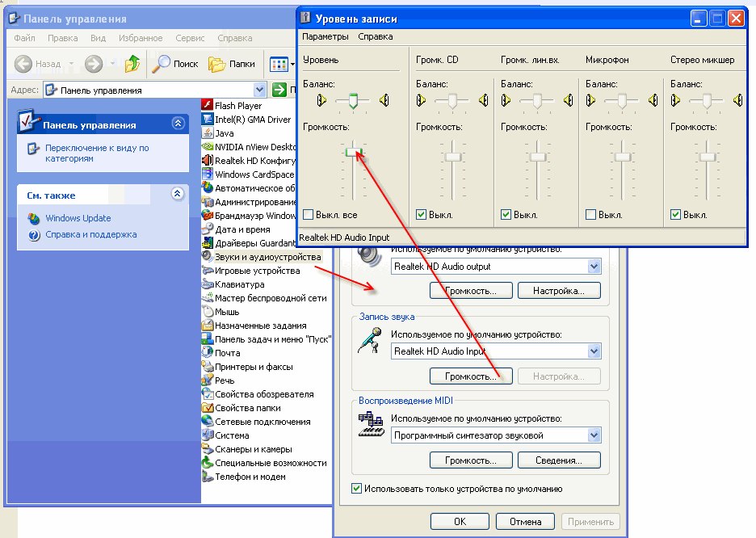Click the Поиск toolbar button

pos(175,64)
